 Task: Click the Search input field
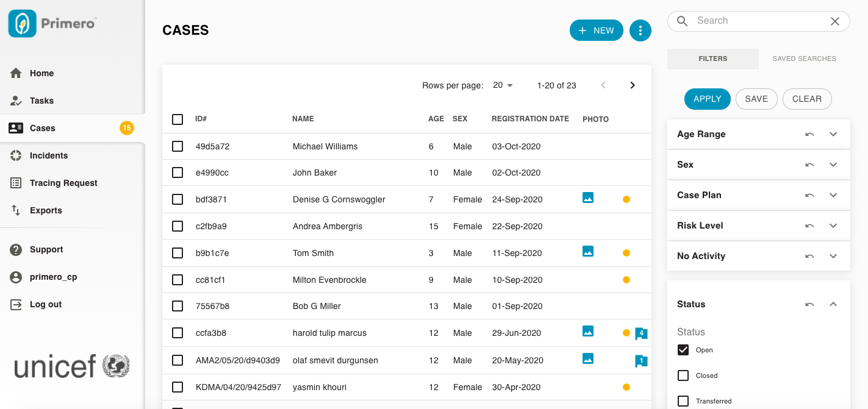[x=759, y=21]
